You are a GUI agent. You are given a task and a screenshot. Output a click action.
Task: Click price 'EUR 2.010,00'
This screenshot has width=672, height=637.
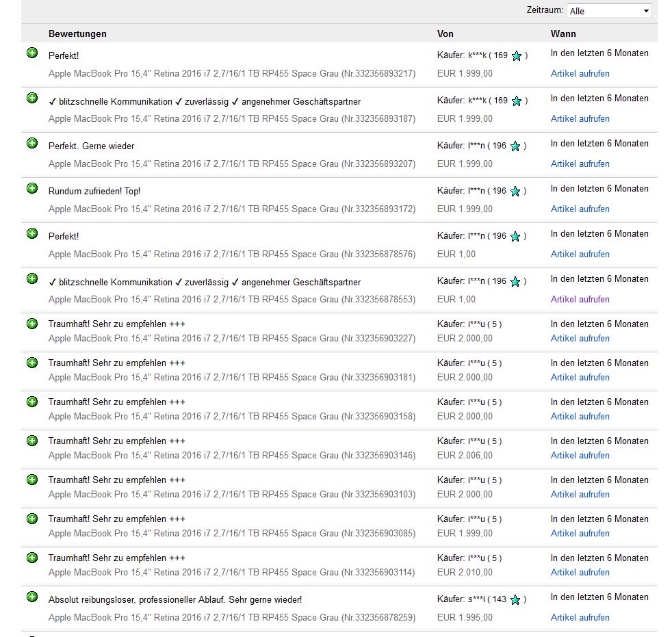pos(465,572)
